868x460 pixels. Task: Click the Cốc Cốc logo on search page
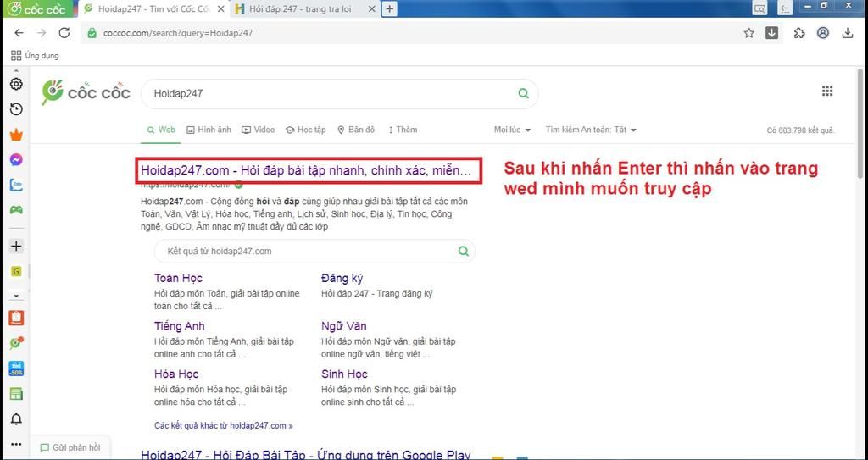click(x=86, y=92)
